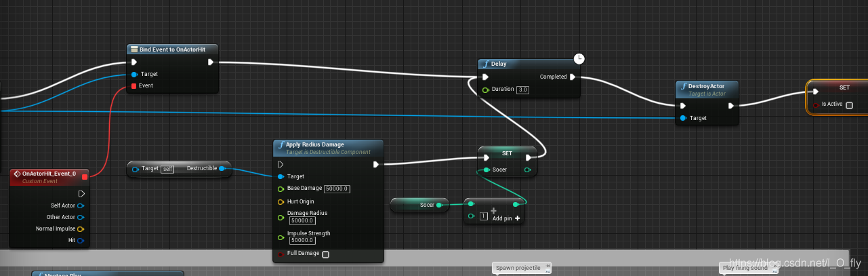Click the DestroyActor node title

[707, 86]
